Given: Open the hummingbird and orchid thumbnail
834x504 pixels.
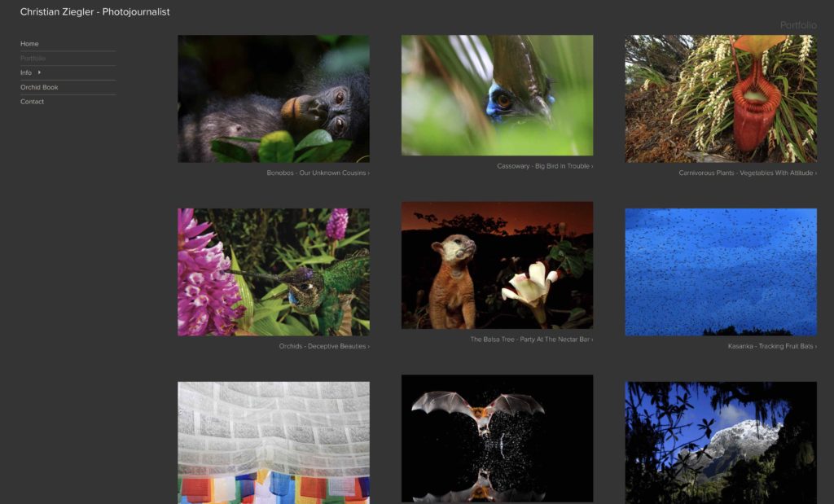Looking at the screenshot, I should (x=274, y=272).
